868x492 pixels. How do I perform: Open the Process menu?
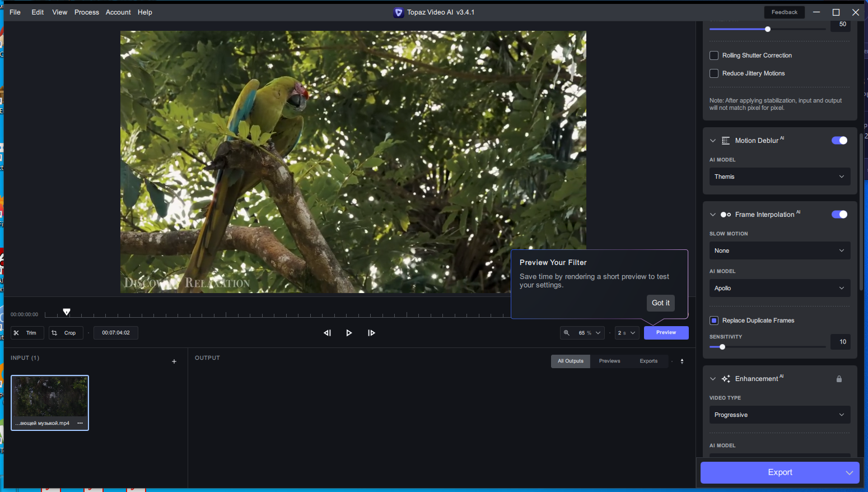pyautogui.click(x=87, y=12)
